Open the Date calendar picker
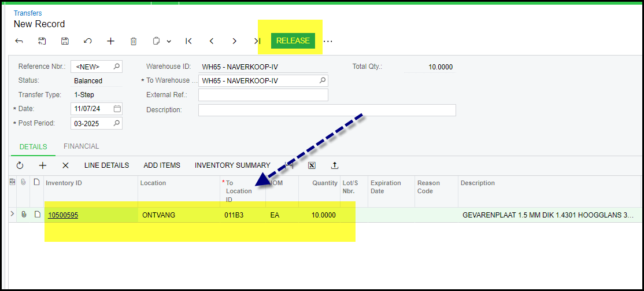Screen dimensions: 644x291 point(117,109)
